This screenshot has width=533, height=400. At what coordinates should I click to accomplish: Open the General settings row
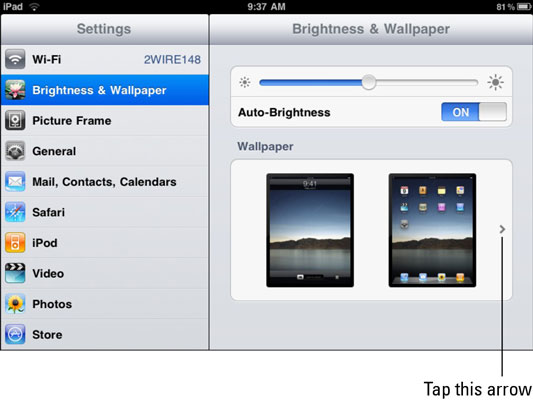[x=105, y=151]
